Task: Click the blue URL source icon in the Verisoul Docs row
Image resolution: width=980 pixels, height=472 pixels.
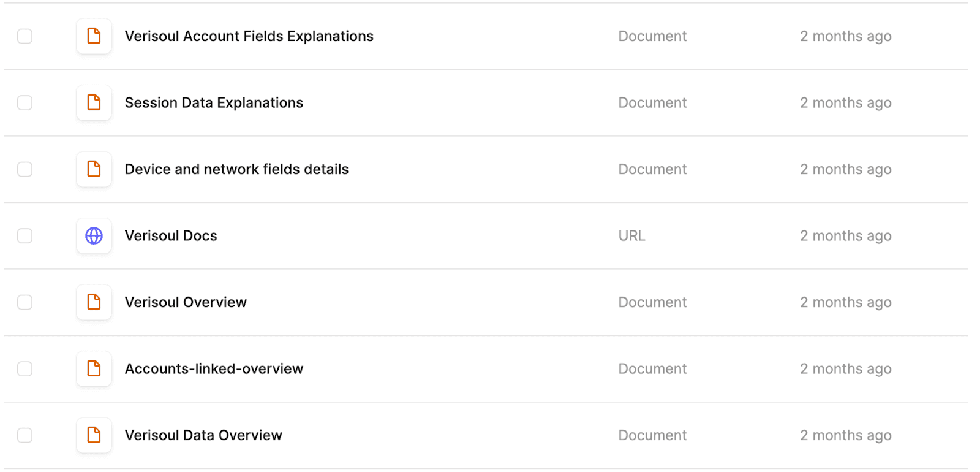Action: [93, 235]
